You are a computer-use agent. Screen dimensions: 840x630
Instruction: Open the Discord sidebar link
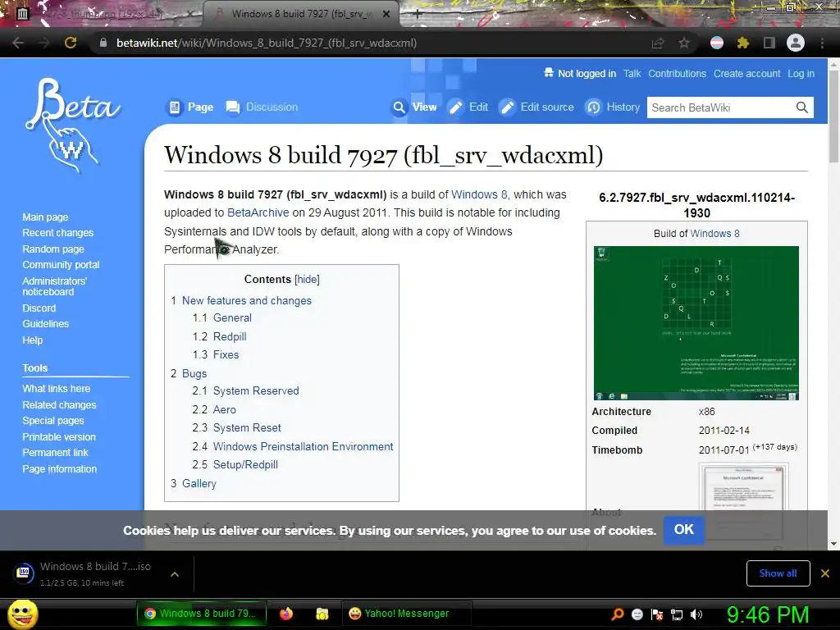tap(39, 308)
